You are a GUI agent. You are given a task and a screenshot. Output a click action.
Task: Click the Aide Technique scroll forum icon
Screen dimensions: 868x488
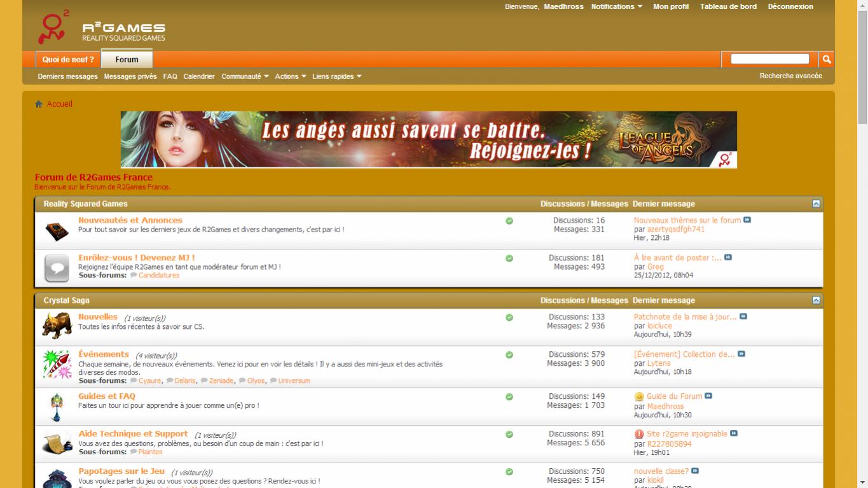57,443
